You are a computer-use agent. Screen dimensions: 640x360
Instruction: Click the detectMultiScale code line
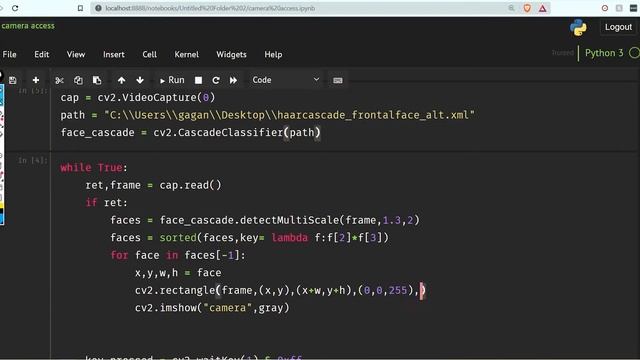pyautogui.click(x=265, y=220)
